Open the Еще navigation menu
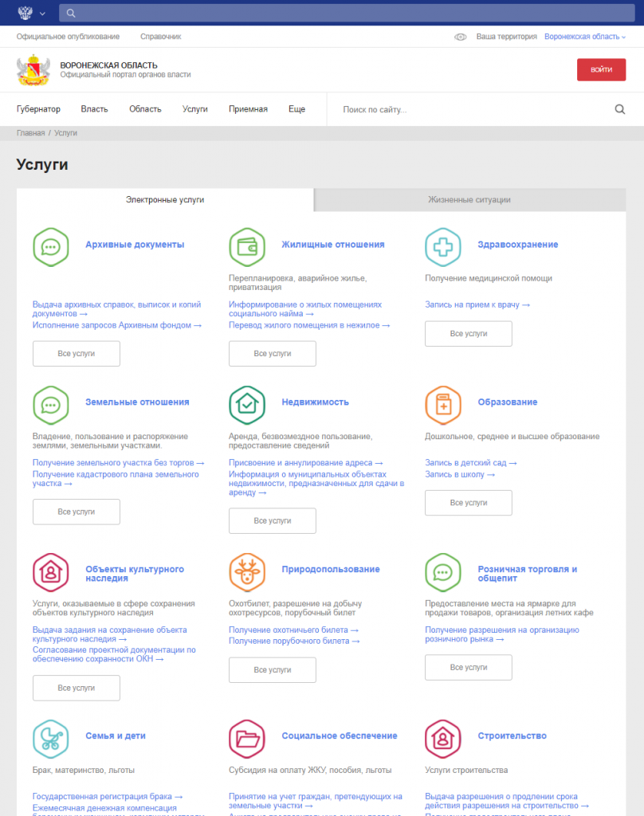Image resolution: width=644 pixels, height=816 pixels. tap(296, 109)
